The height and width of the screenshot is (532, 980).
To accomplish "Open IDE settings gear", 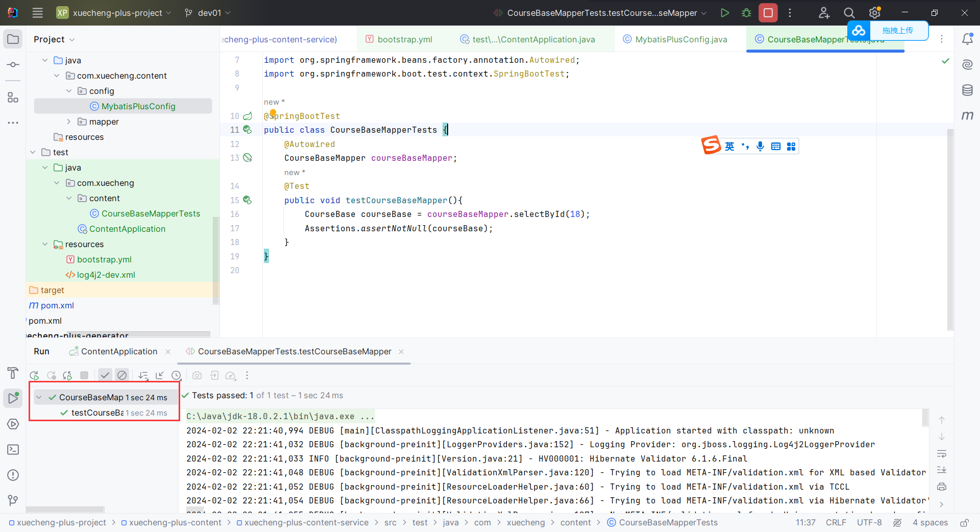I will point(874,13).
